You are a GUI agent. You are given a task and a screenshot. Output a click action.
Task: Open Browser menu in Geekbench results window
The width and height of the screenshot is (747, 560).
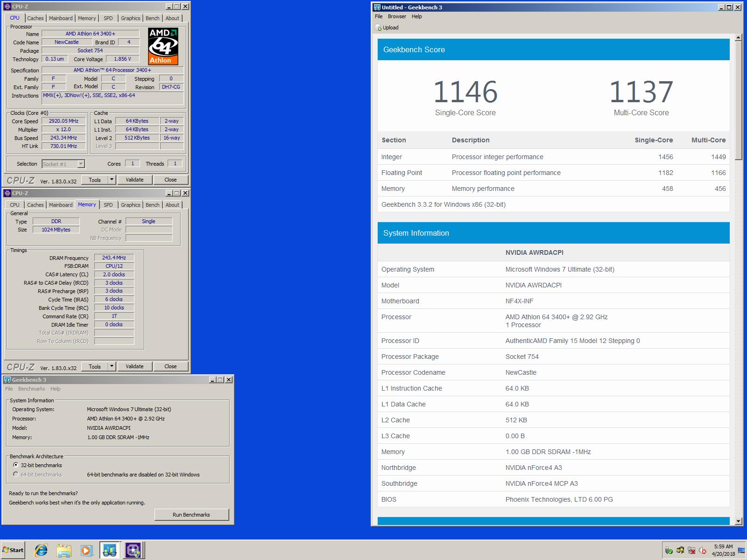(x=397, y=16)
